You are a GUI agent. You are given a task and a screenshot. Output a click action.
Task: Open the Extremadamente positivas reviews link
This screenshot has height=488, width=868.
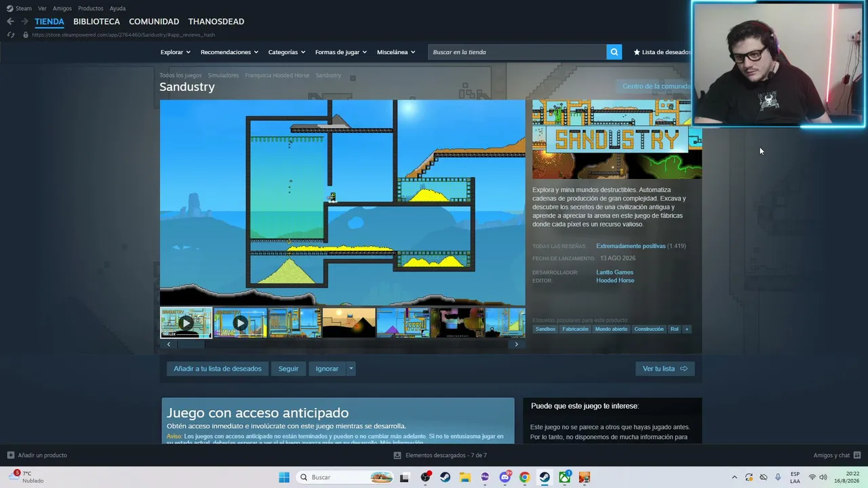tap(631, 246)
